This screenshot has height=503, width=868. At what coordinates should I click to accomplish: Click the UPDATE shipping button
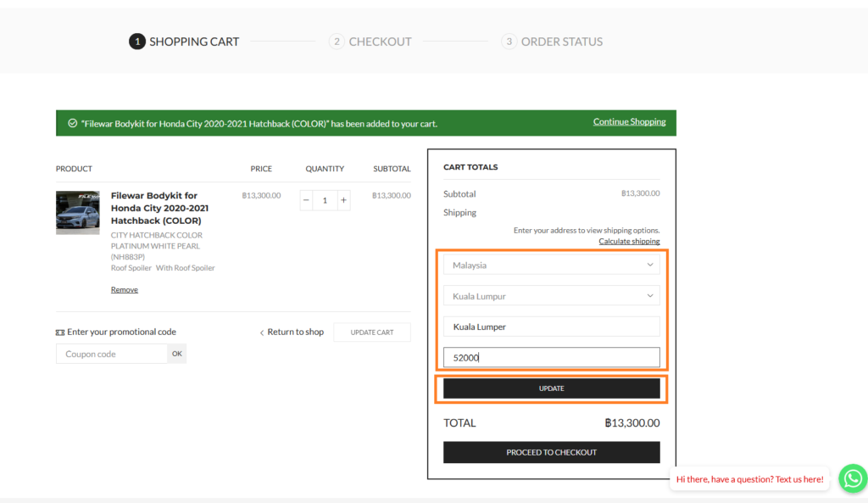(551, 388)
